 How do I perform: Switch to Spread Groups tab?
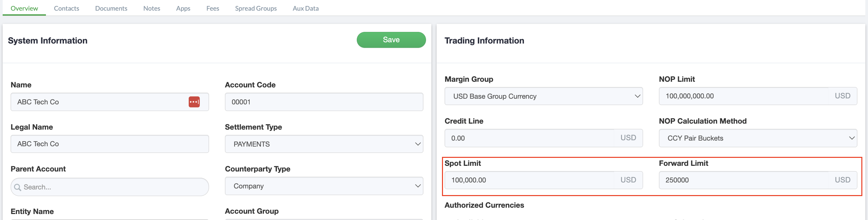[256, 8]
